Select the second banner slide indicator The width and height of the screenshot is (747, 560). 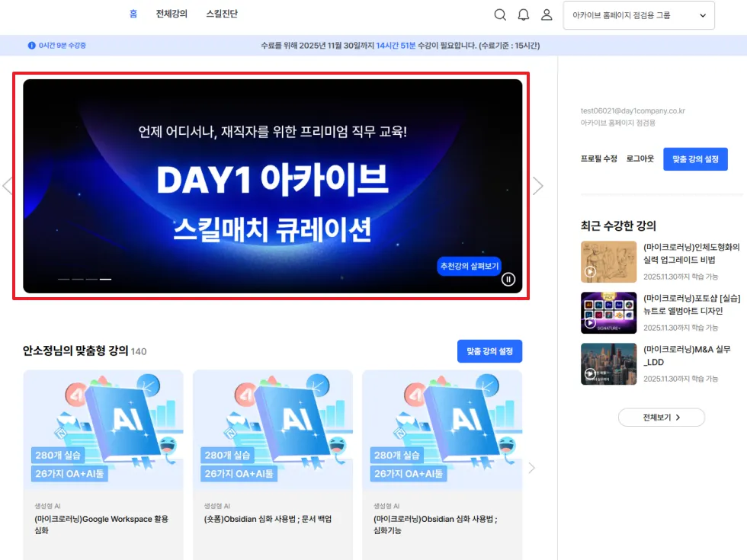click(x=77, y=279)
